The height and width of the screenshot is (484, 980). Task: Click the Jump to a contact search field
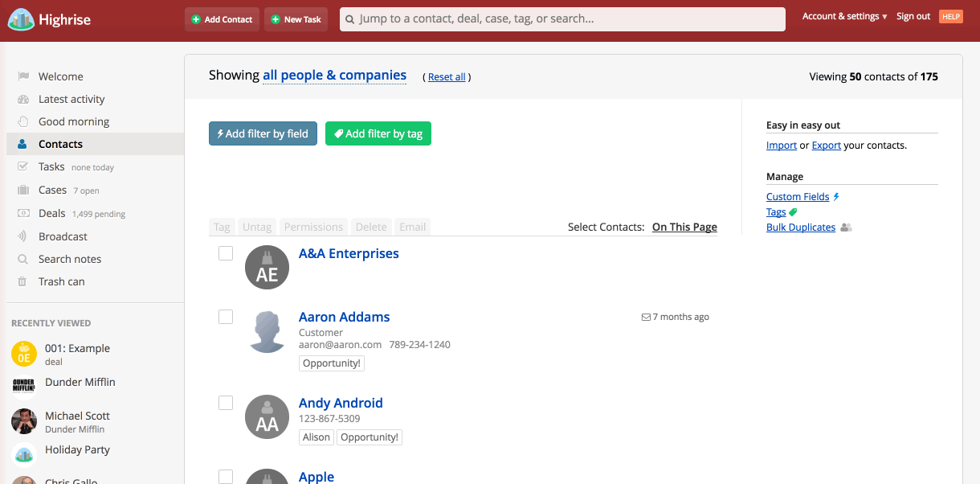coord(562,19)
